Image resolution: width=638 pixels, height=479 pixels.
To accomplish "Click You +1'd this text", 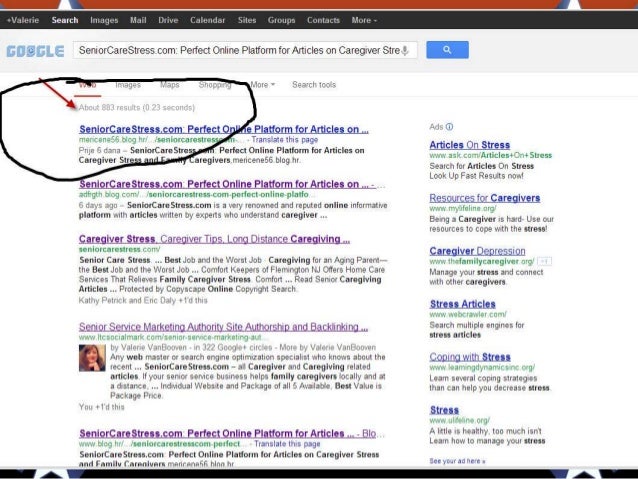I will [x=101, y=407].
